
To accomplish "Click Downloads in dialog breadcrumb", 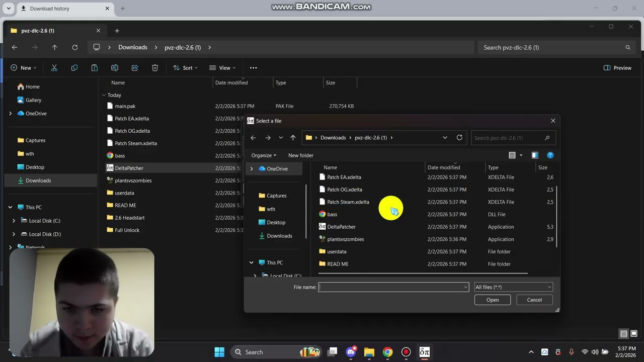I will (333, 138).
